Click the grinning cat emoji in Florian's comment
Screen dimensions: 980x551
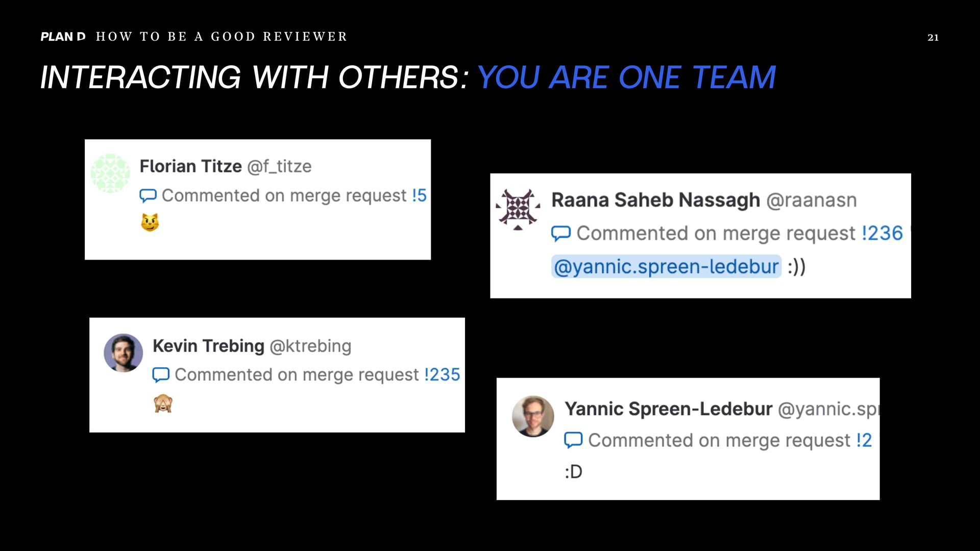click(x=150, y=222)
